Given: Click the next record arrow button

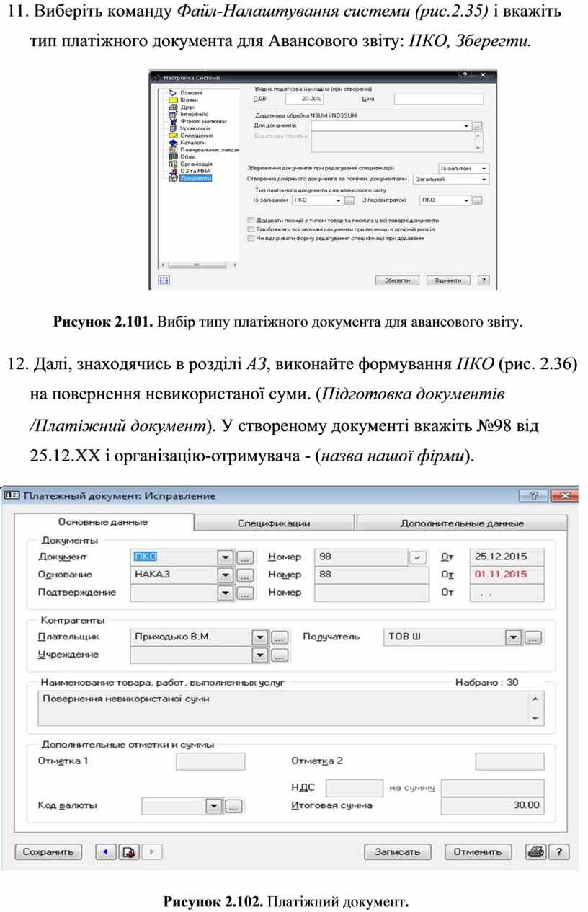Looking at the screenshot, I should [151, 851].
